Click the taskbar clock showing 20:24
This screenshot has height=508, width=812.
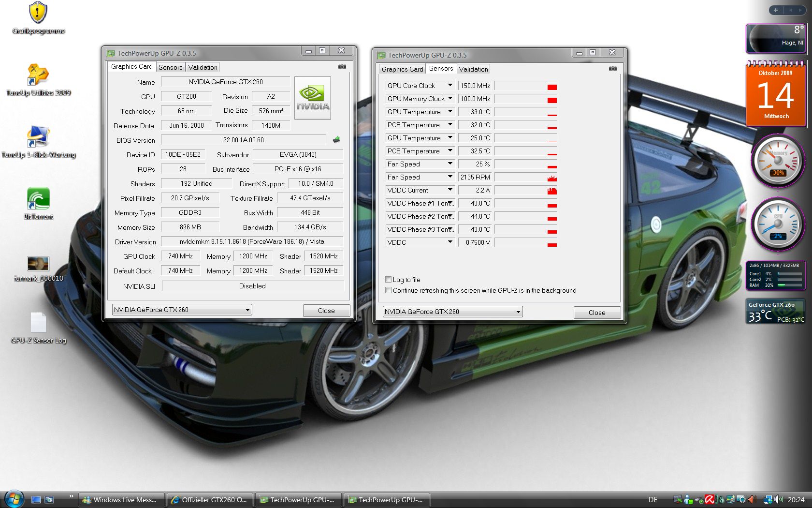(x=796, y=500)
